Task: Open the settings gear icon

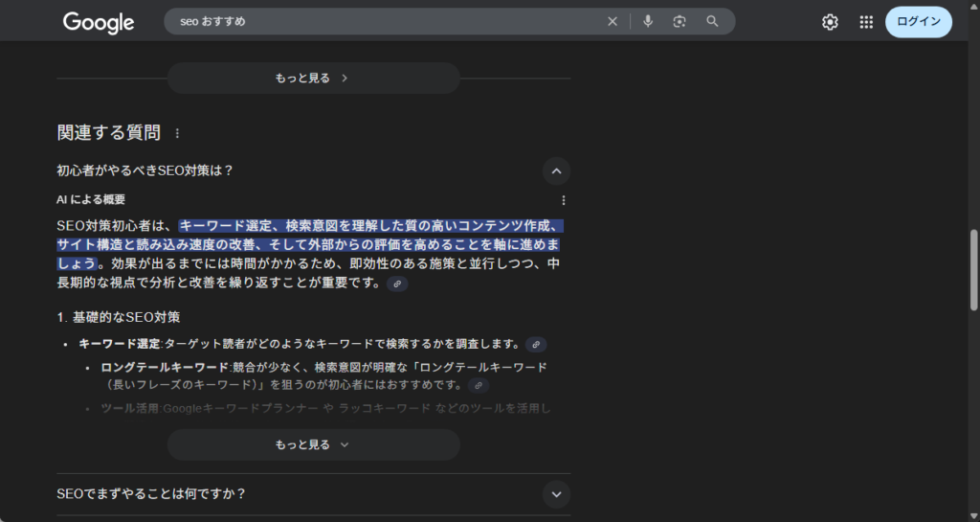Action: 830,22
